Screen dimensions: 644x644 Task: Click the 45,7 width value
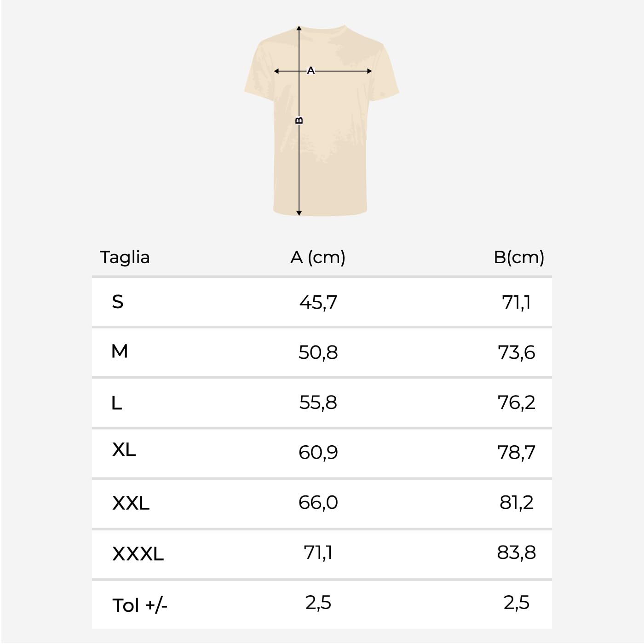tap(318, 303)
